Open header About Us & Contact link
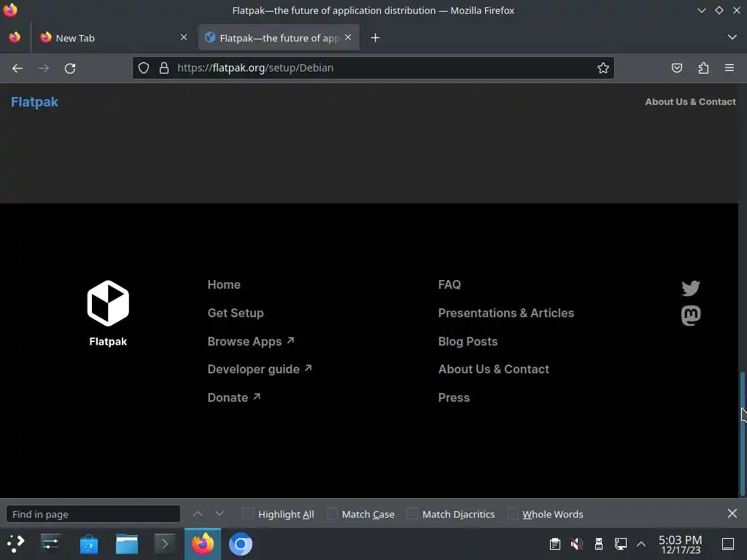This screenshot has height=560, width=747. (x=690, y=101)
